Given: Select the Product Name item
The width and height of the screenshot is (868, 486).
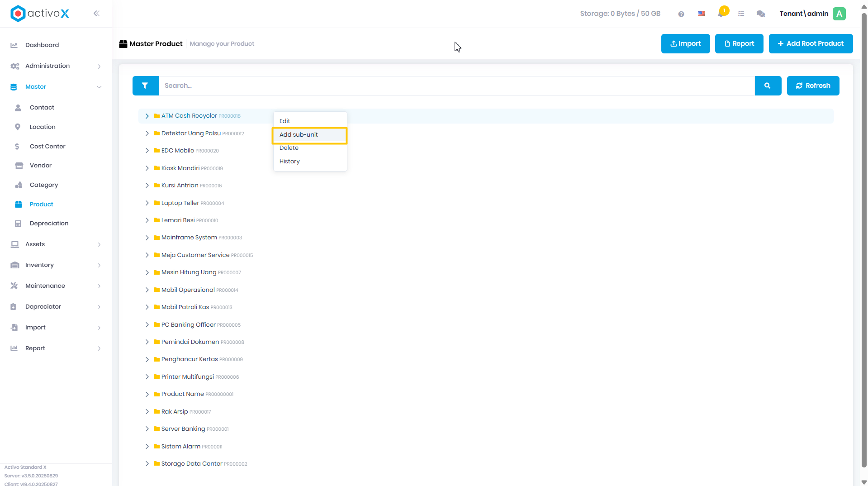Looking at the screenshot, I should click(182, 394).
